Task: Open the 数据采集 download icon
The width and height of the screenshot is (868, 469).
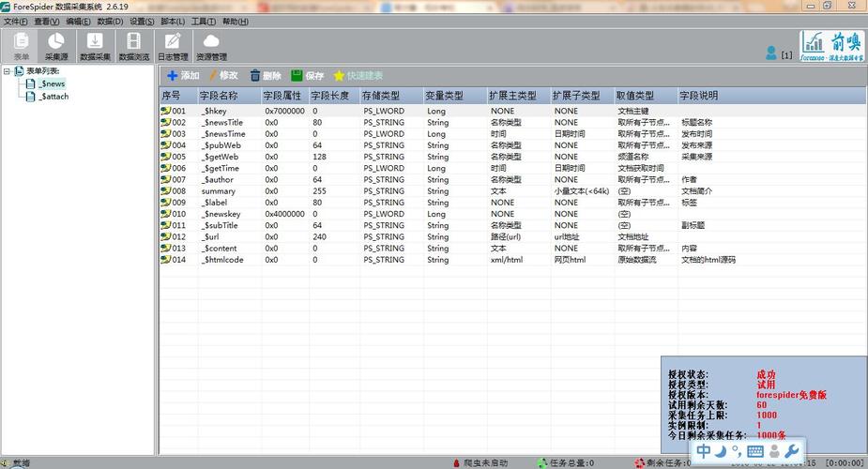Action: (95, 46)
